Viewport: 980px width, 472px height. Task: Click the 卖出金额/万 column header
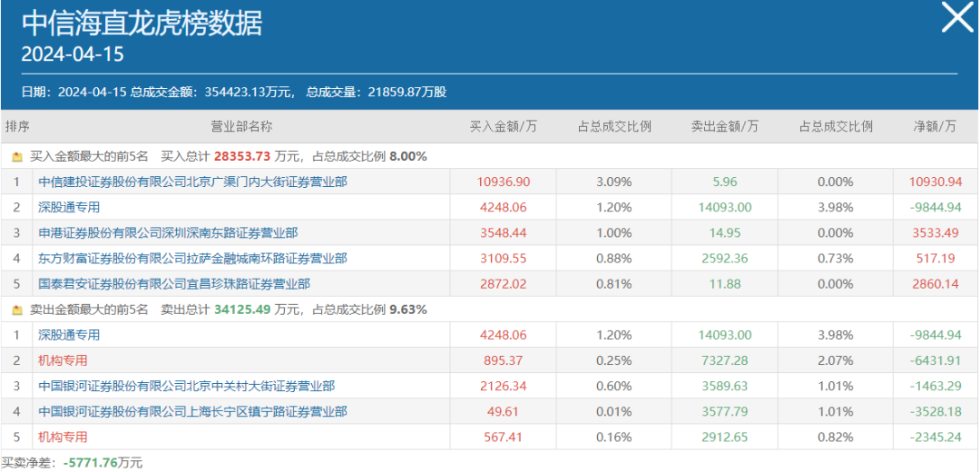coord(724,126)
